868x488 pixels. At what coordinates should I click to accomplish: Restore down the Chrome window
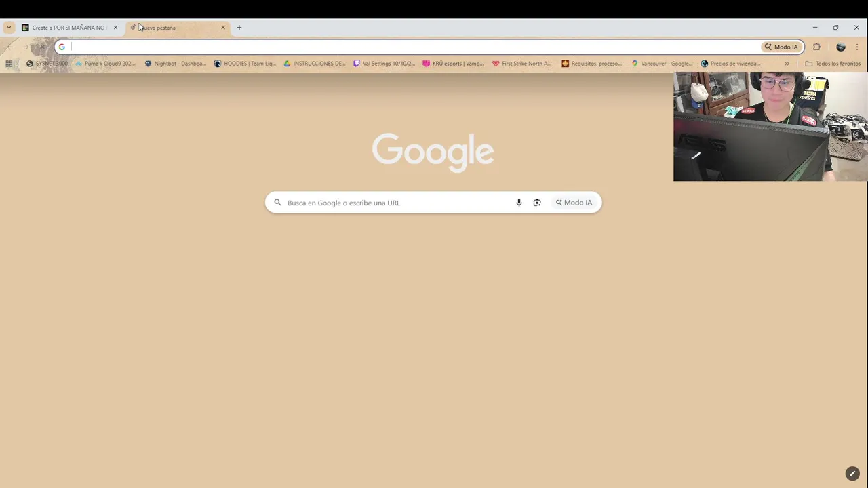pyautogui.click(x=835, y=28)
